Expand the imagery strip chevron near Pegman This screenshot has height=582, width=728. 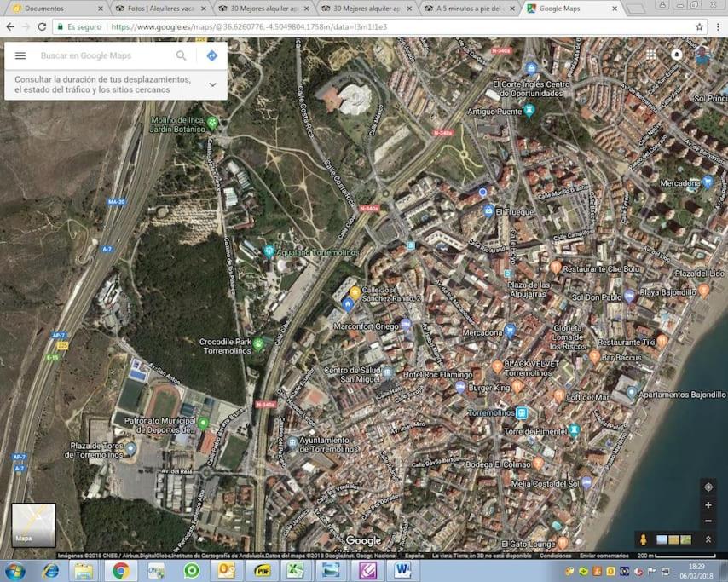click(x=708, y=539)
